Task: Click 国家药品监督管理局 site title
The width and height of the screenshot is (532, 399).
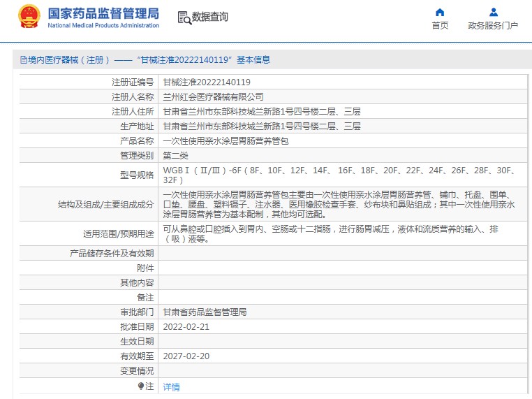Action: click(x=103, y=13)
